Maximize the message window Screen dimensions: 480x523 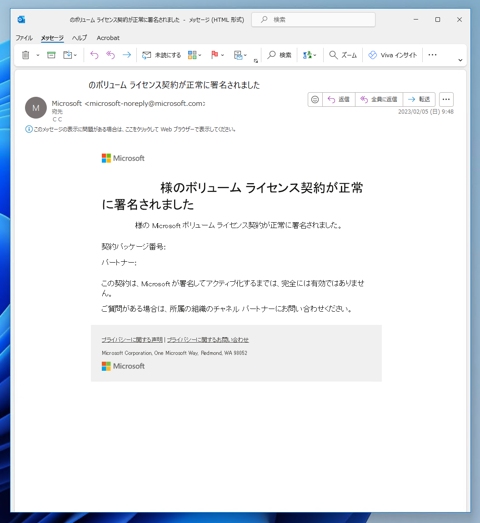(x=438, y=20)
